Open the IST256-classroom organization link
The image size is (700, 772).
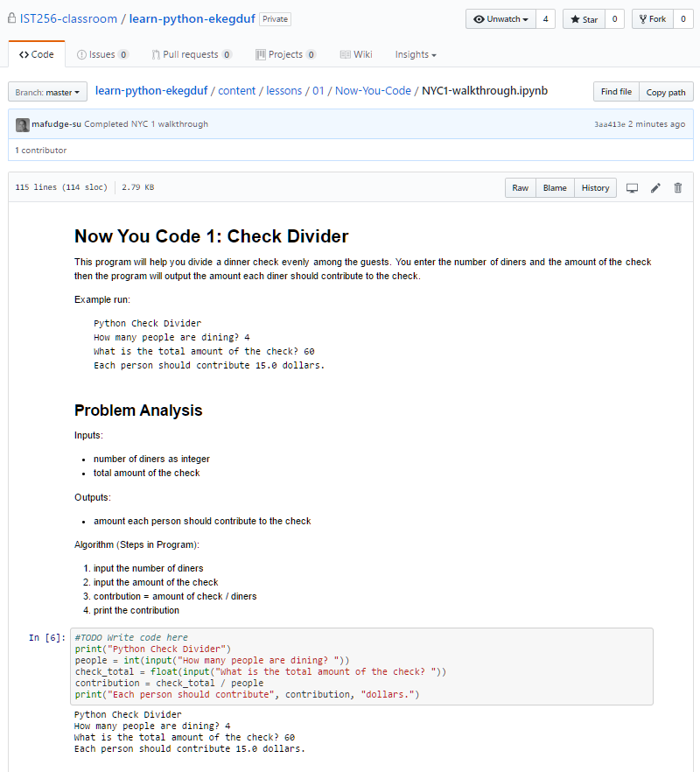tap(67, 18)
